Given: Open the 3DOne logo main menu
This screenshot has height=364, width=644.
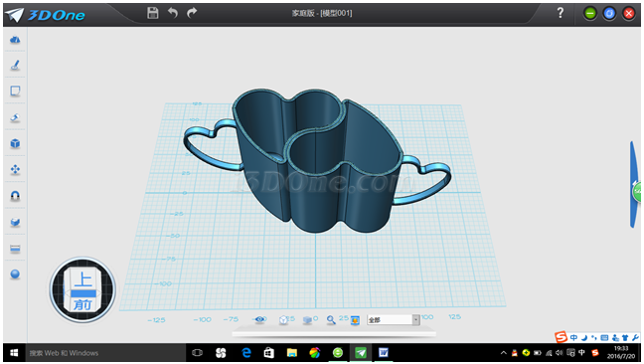Looking at the screenshot, I should click(x=45, y=15).
